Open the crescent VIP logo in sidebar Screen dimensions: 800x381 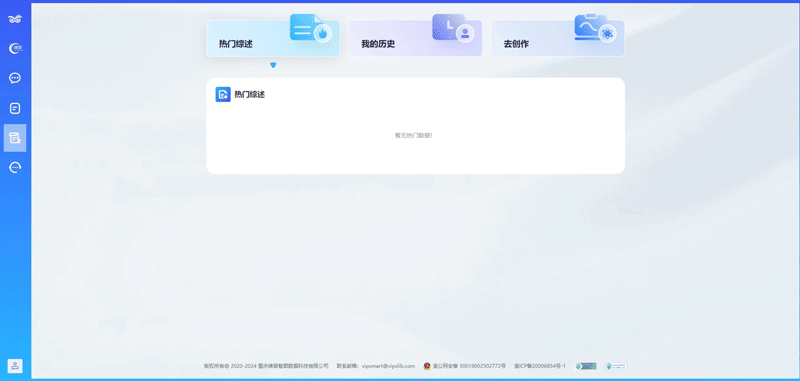pos(15,48)
